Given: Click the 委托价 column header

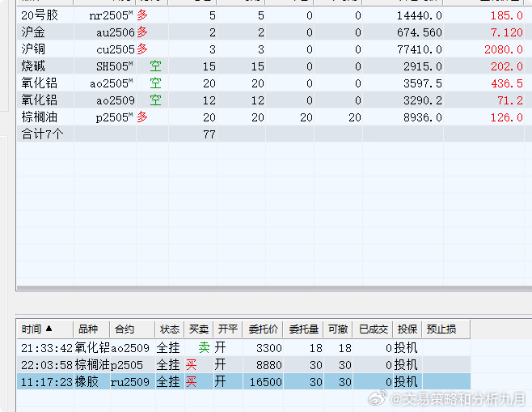Looking at the screenshot, I should point(263,329).
